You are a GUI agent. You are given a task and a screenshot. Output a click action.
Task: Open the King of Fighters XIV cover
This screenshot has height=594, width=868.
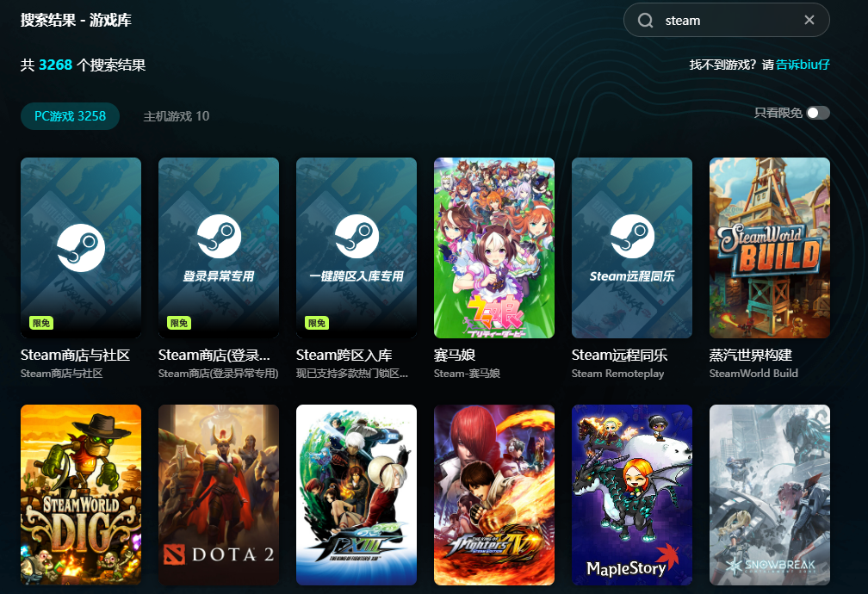point(494,494)
